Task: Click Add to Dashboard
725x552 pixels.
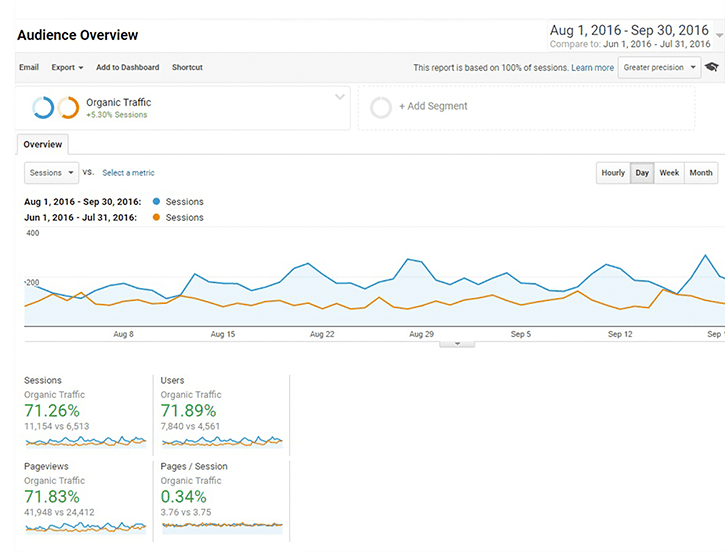Action: [x=128, y=67]
